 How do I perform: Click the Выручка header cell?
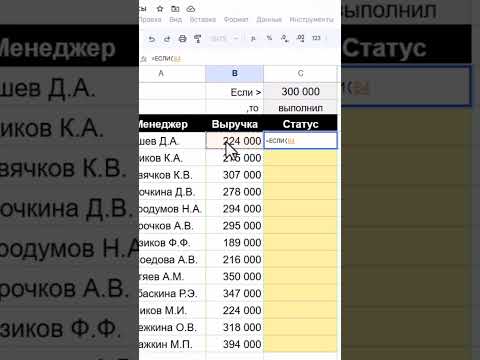234,124
